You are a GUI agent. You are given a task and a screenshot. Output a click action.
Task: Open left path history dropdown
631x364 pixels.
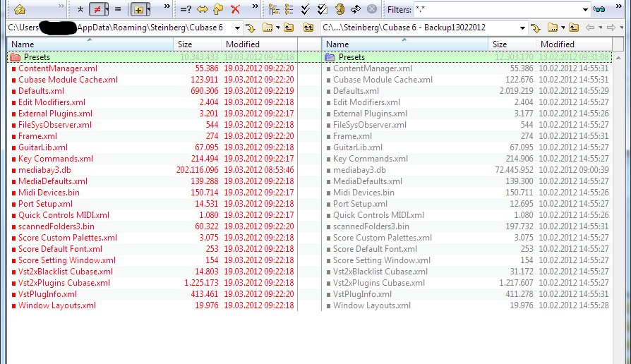coord(237,28)
